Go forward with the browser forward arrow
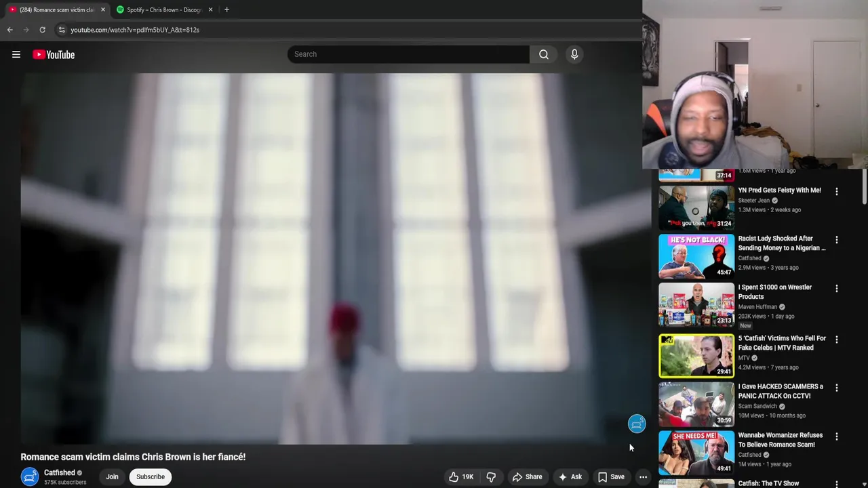The height and width of the screenshot is (488, 868). tap(26, 30)
